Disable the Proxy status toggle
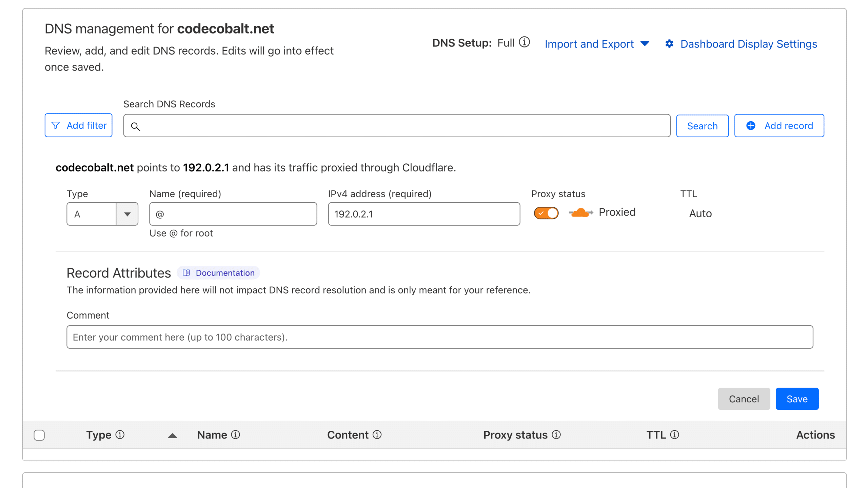The width and height of the screenshot is (868, 488). 546,213
